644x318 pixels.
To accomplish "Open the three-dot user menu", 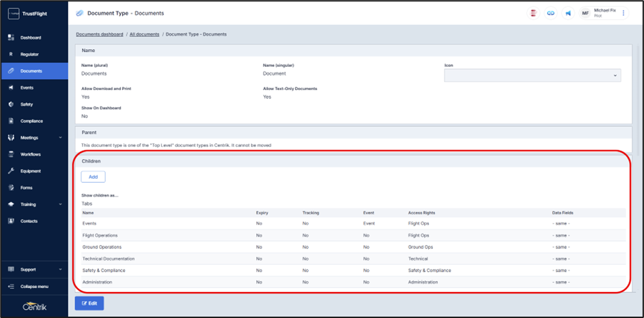I will 623,13.
